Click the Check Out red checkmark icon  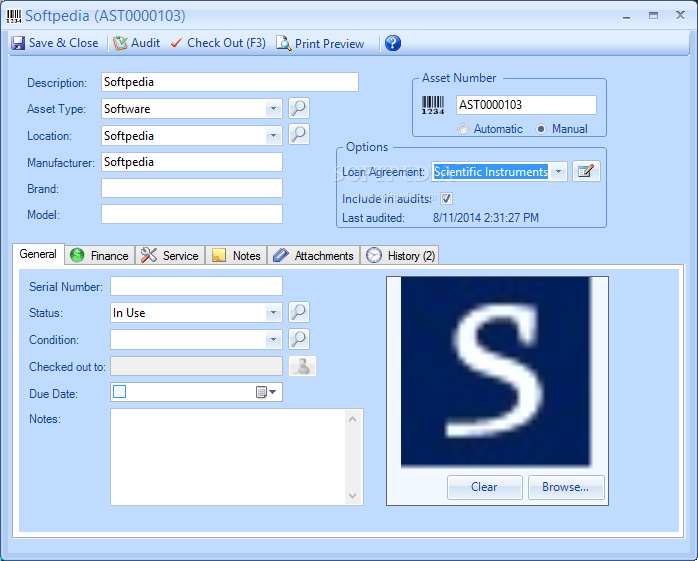(x=177, y=43)
